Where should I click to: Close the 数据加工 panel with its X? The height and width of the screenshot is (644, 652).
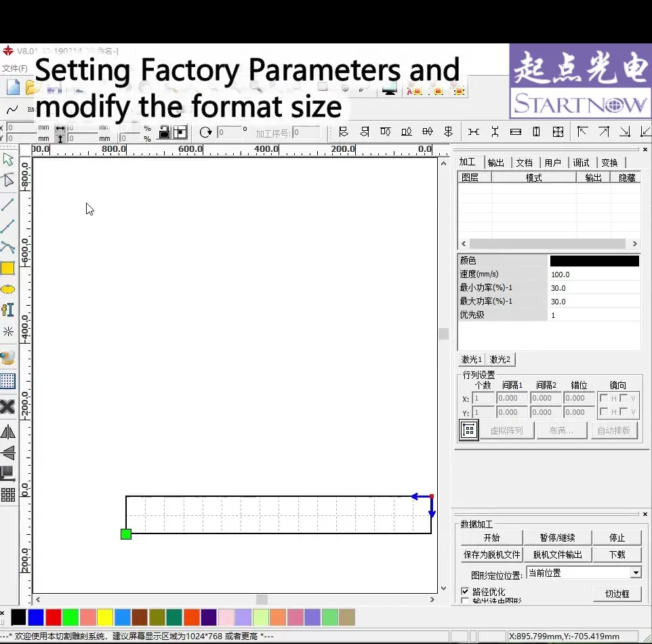pos(645,515)
